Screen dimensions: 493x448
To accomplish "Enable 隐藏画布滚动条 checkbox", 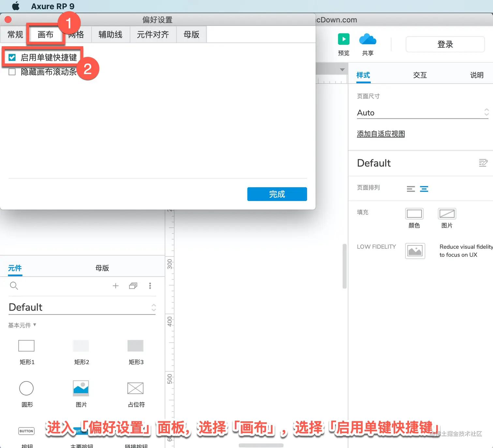I will tap(12, 72).
